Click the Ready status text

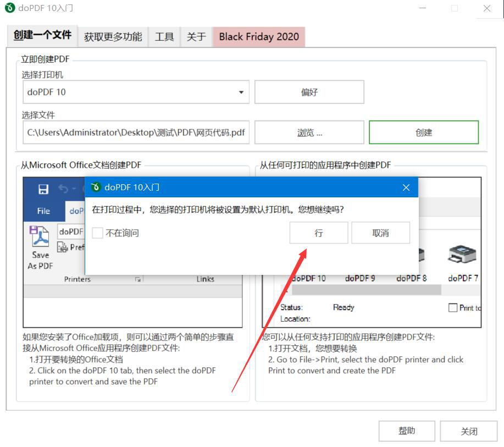pyautogui.click(x=344, y=307)
